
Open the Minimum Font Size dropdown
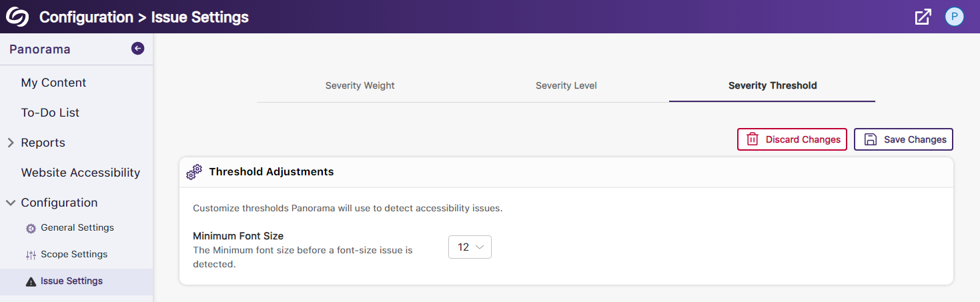470,247
